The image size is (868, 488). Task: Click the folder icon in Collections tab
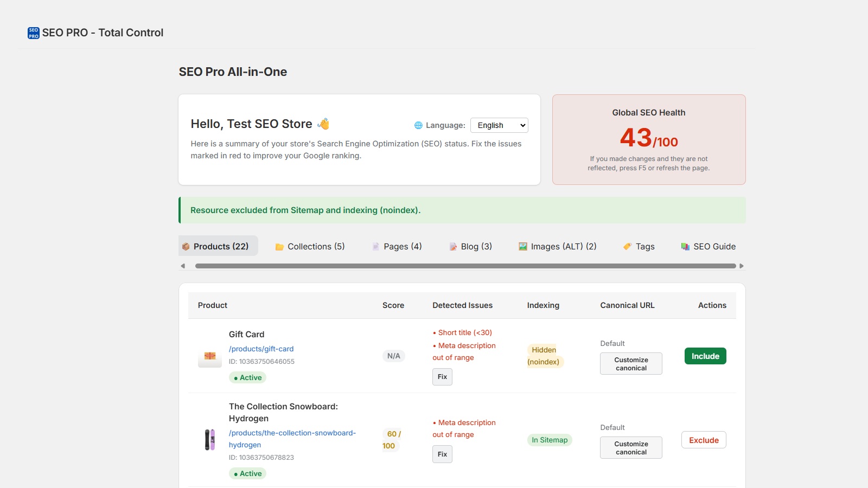tap(279, 247)
